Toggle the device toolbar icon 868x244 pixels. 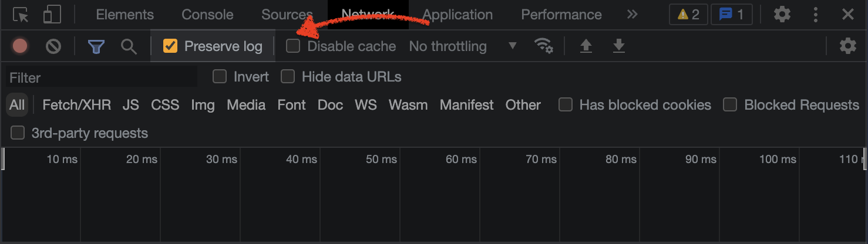pyautogui.click(x=52, y=15)
